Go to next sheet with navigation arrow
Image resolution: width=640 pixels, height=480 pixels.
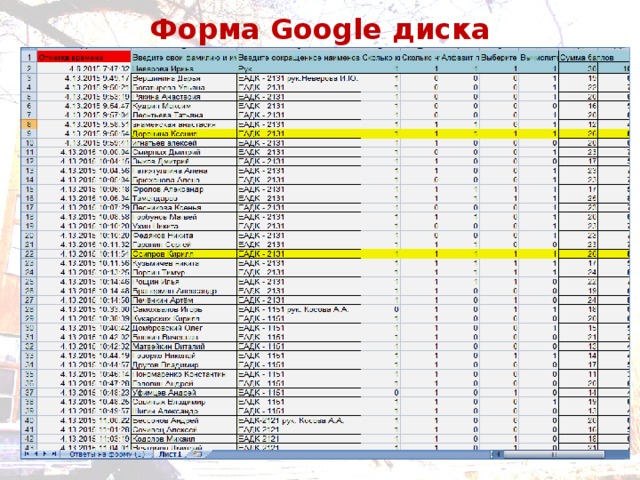tap(45, 454)
